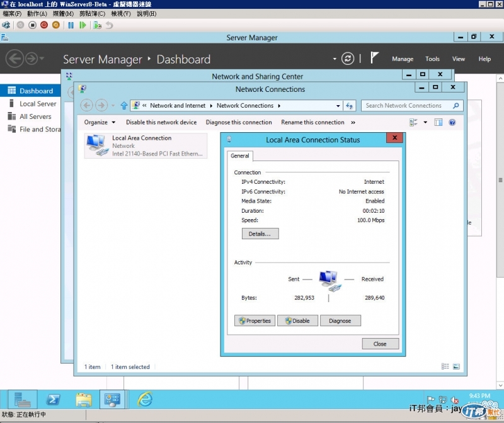Click the Properties button
The width and height of the screenshot is (504, 423).
[255, 320]
